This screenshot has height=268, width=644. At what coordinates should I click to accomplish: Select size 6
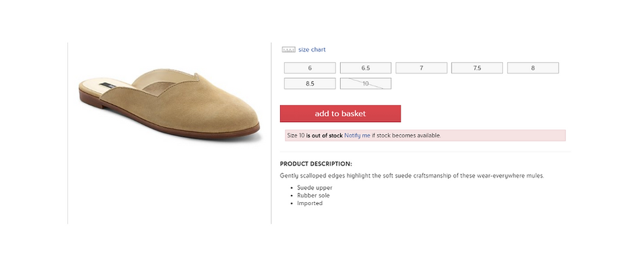pos(310,68)
